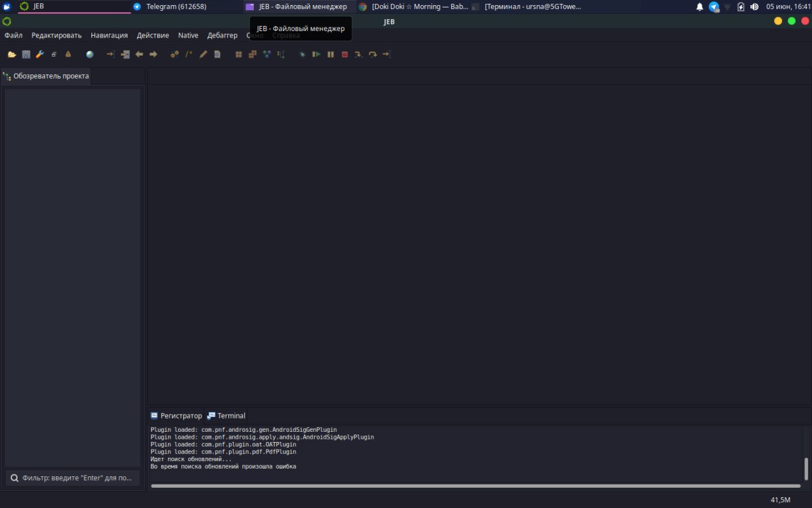Open the Навигация menu
Screen dimensions: 812x508
[109, 36]
